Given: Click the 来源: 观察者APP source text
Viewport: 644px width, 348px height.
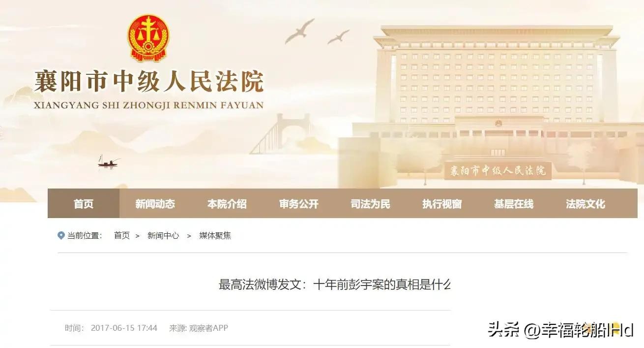Looking at the screenshot, I should [199, 328].
